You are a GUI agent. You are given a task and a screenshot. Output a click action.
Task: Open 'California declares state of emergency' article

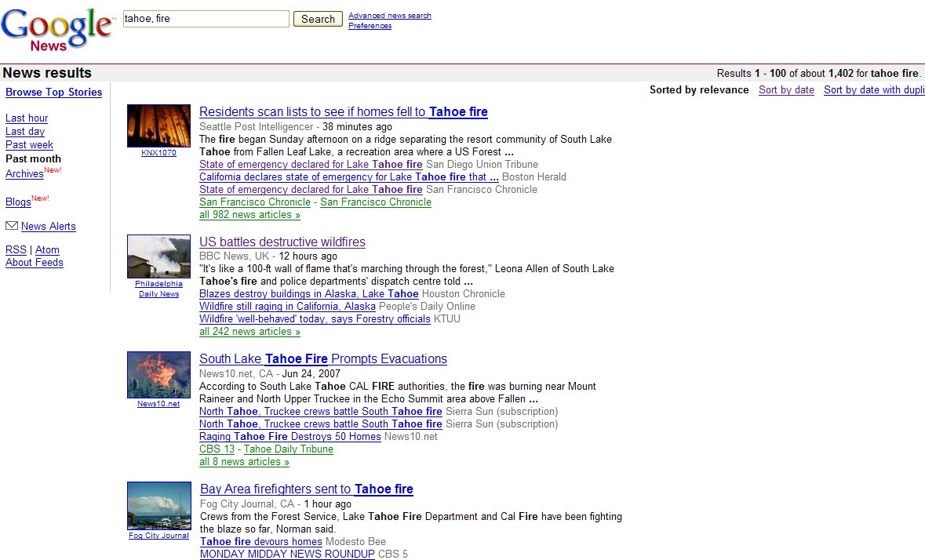pos(349,176)
